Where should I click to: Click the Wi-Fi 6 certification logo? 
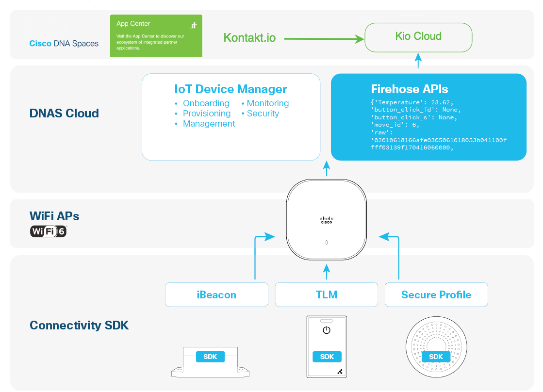pyautogui.click(x=49, y=231)
